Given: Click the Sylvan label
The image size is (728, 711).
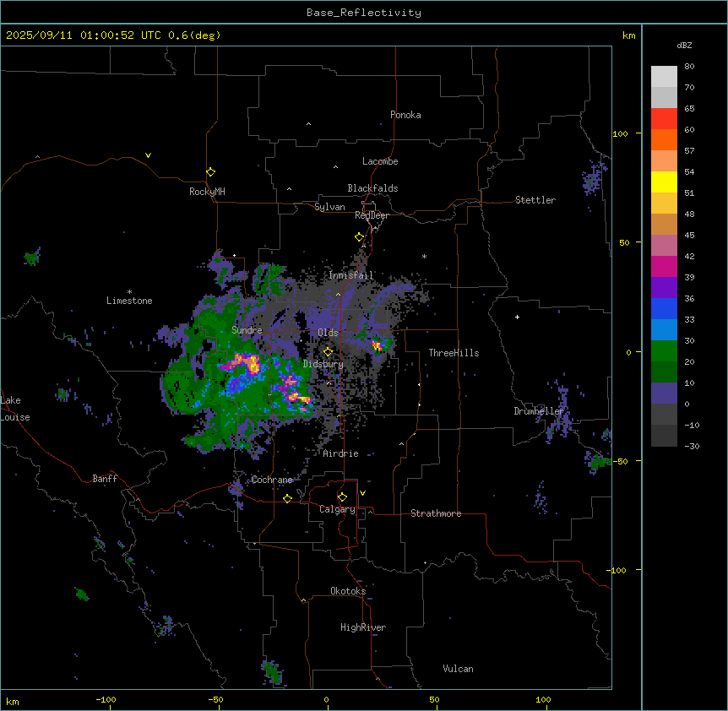Looking at the screenshot, I should (329, 207).
